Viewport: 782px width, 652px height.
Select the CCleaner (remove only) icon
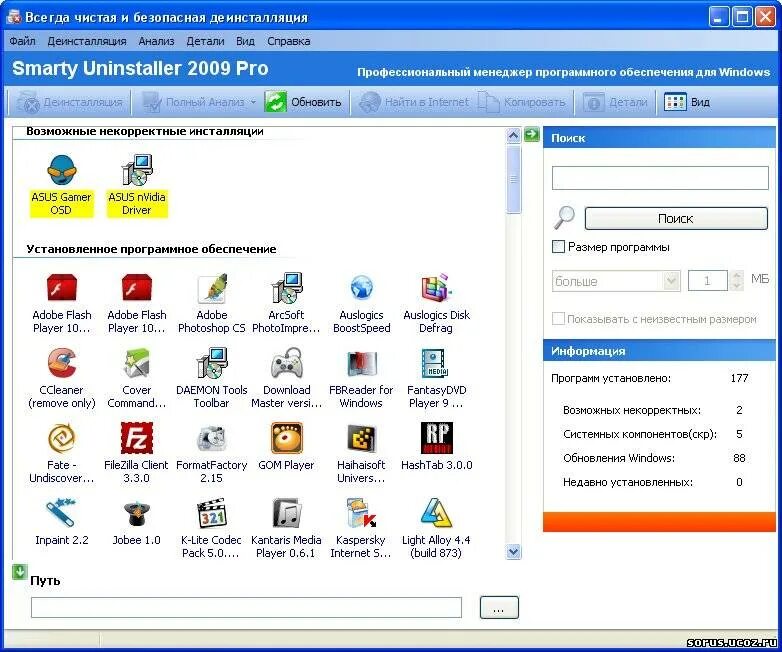click(x=62, y=363)
